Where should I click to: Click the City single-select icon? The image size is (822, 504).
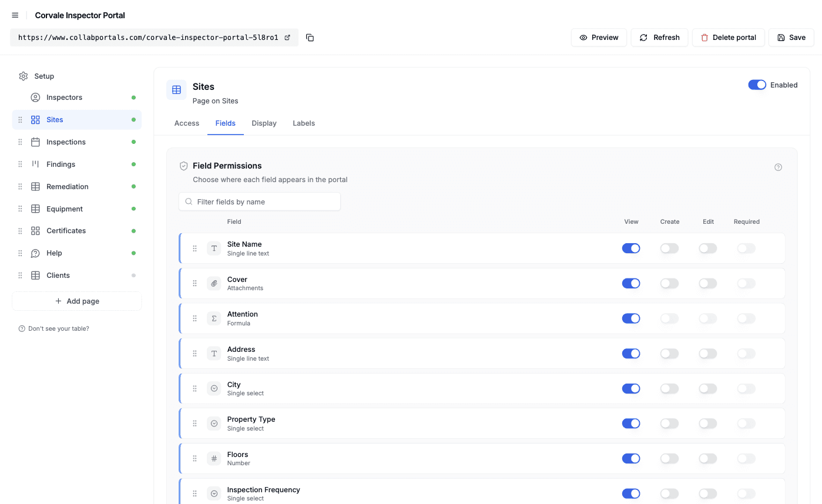click(x=214, y=389)
